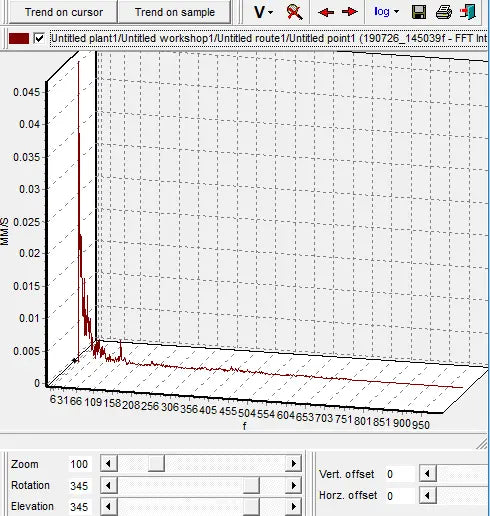490x516 pixels.
Task: Click the Rotation slider right arrow
Action: [293, 485]
